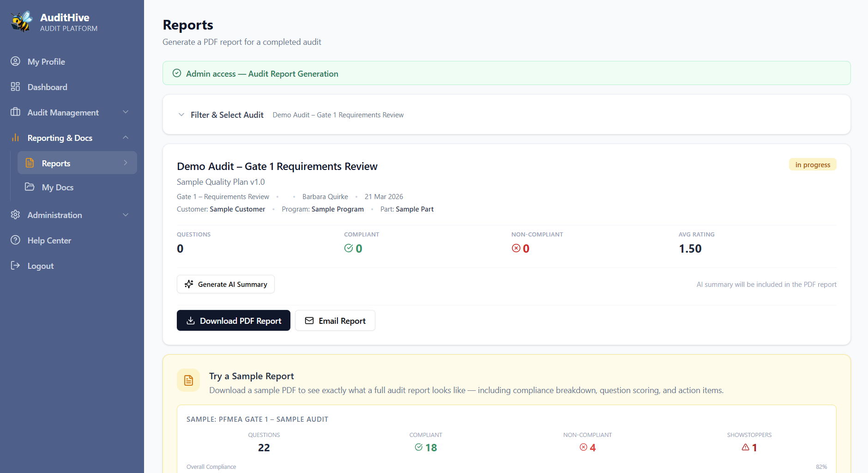Click the Help Center question mark icon
Screen dimensions: 868x473
point(15,240)
